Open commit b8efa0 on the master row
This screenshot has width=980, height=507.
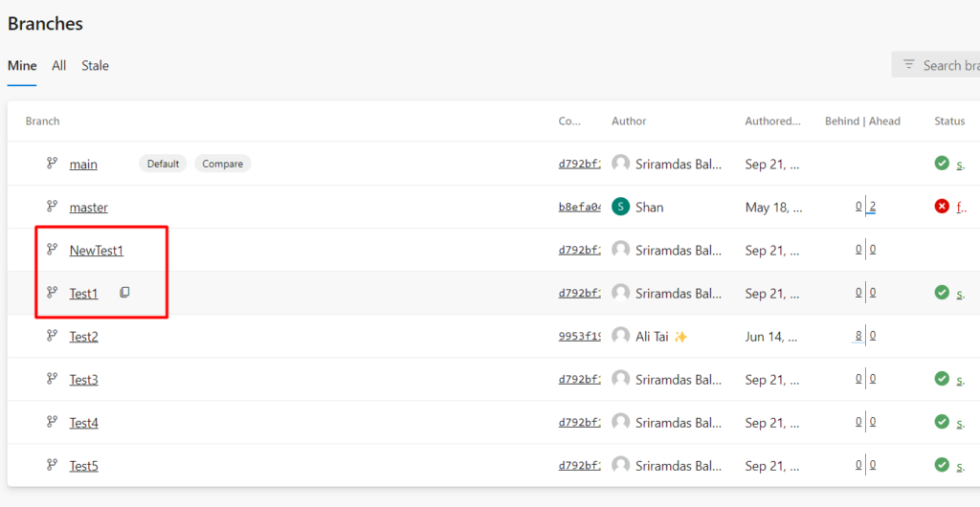[579, 207]
